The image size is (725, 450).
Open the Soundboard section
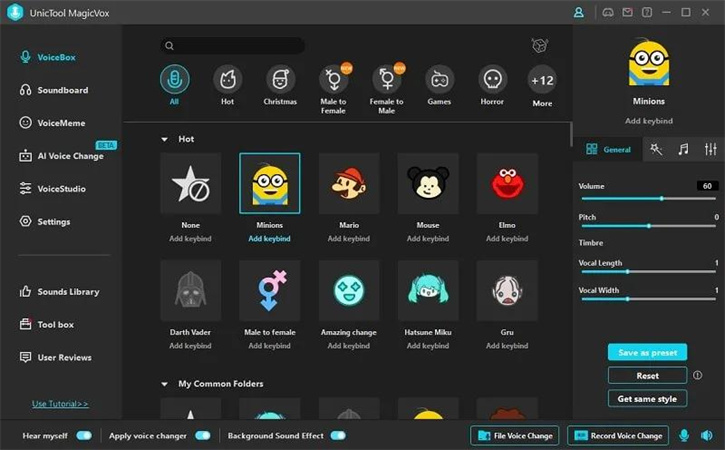tap(54, 90)
